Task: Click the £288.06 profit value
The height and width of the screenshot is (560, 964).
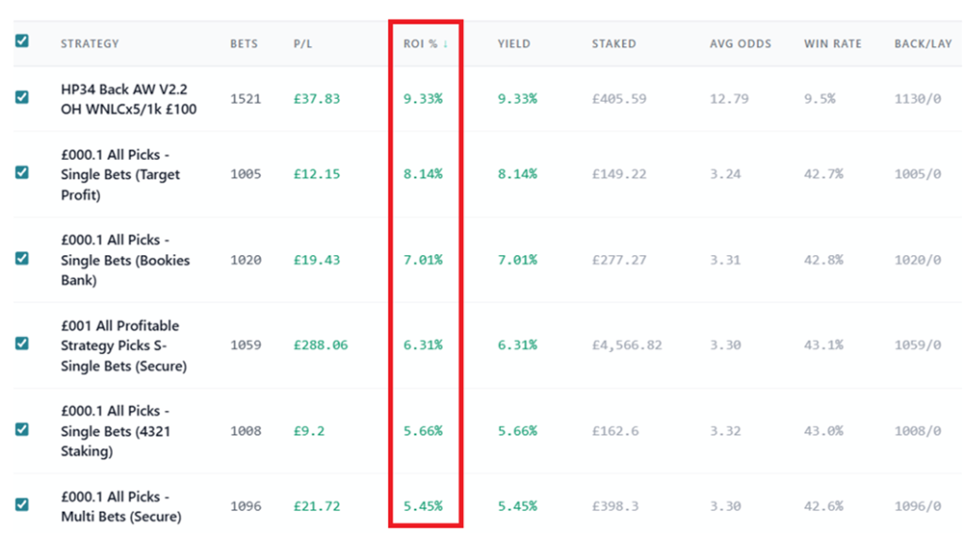Action: pyautogui.click(x=320, y=345)
